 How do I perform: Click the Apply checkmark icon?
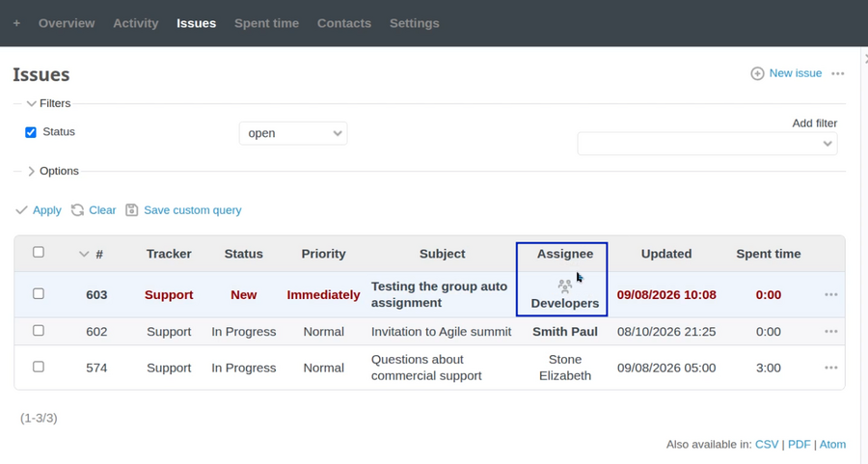point(21,210)
